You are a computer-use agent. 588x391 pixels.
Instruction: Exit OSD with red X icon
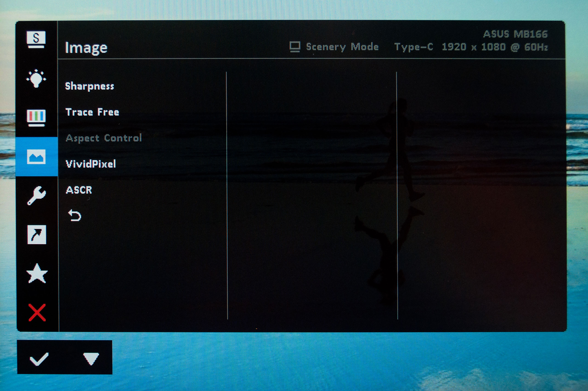pos(37,312)
